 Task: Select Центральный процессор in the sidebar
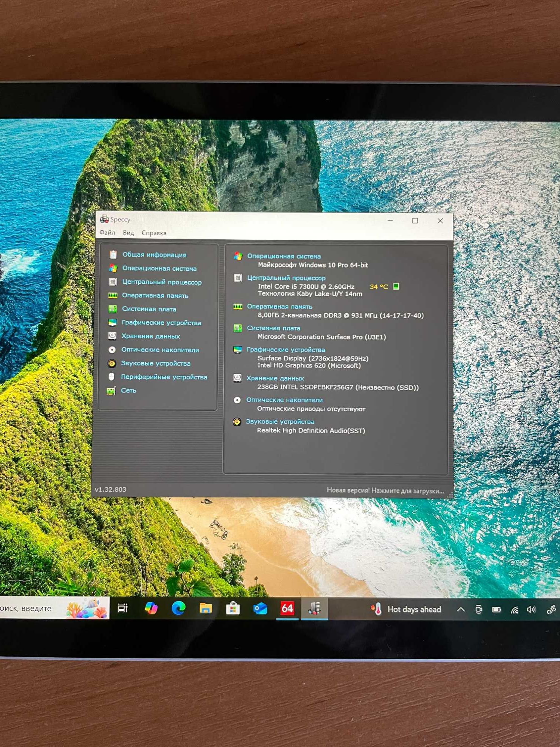[162, 282]
